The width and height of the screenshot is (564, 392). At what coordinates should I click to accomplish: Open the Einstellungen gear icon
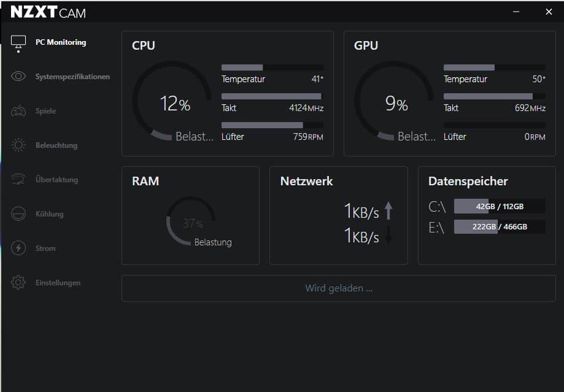click(18, 283)
